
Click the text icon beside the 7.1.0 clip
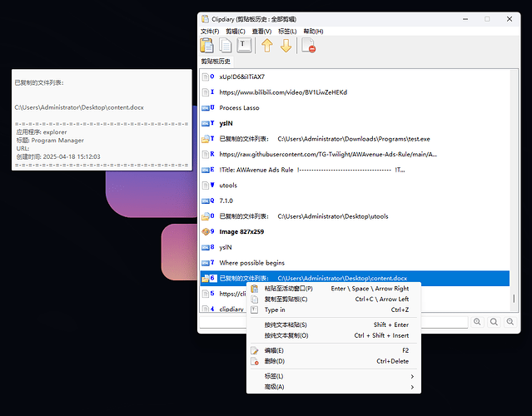(206, 201)
